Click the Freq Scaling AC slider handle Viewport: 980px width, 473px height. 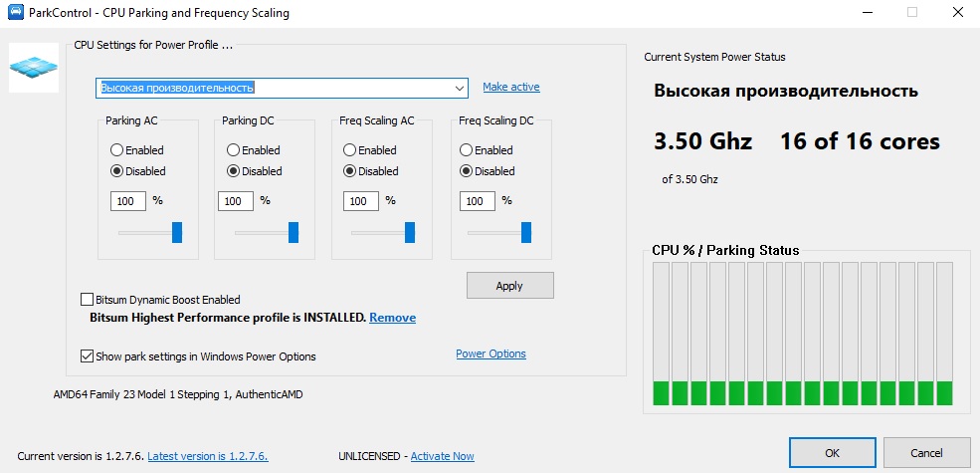point(409,232)
